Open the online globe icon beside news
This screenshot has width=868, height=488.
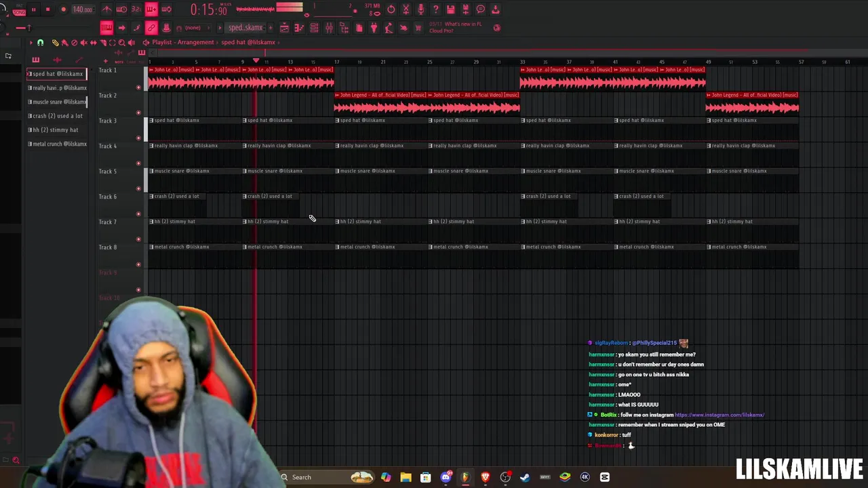pyautogui.click(x=497, y=28)
